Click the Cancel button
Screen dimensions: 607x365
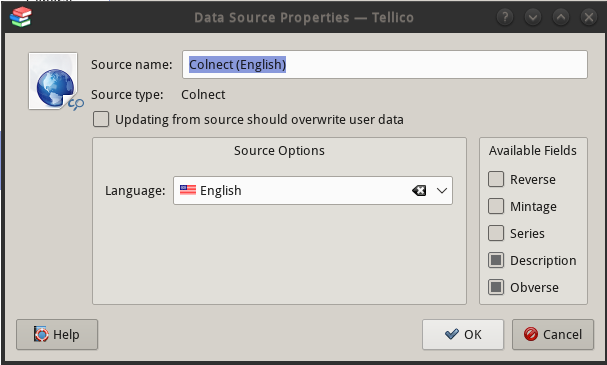(x=553, y=334)
